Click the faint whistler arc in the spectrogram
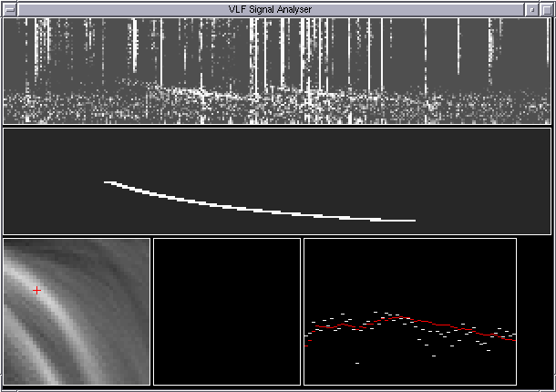 (201, 90)
